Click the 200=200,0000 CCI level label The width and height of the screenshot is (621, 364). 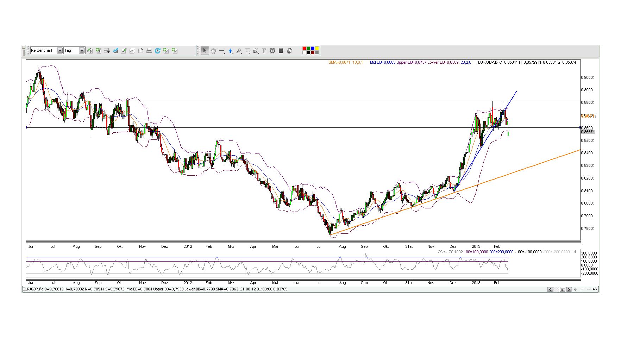tap(501, 252)
